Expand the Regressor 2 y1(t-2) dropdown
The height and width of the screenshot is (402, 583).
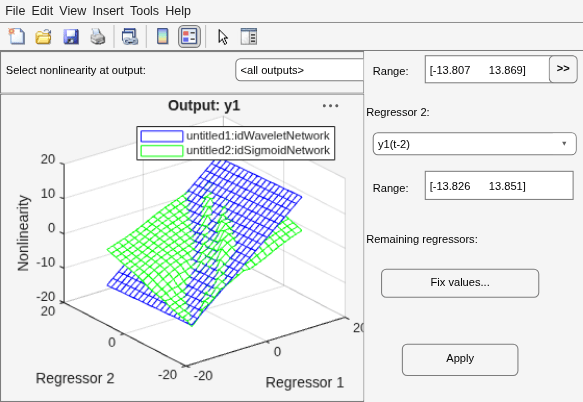474,144
